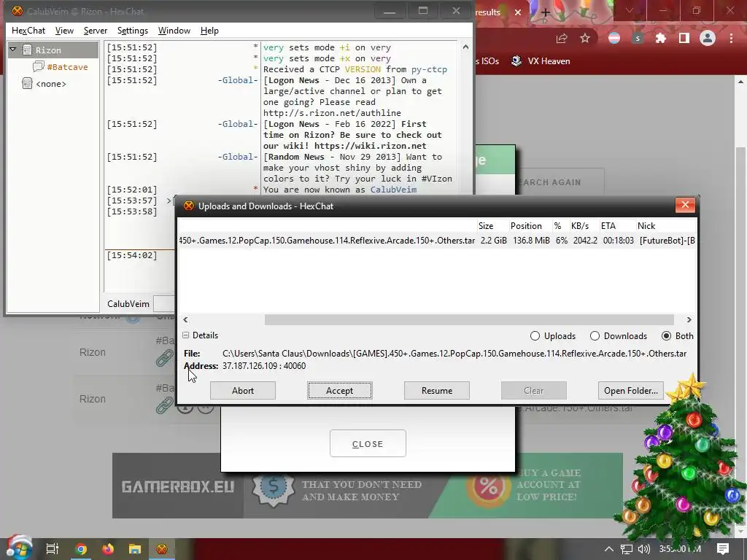The width and height of the screenshot is (747, 560).
Task: Click link icon in second Rizon row
Action: pyautogui.click(x=165, y=405)
